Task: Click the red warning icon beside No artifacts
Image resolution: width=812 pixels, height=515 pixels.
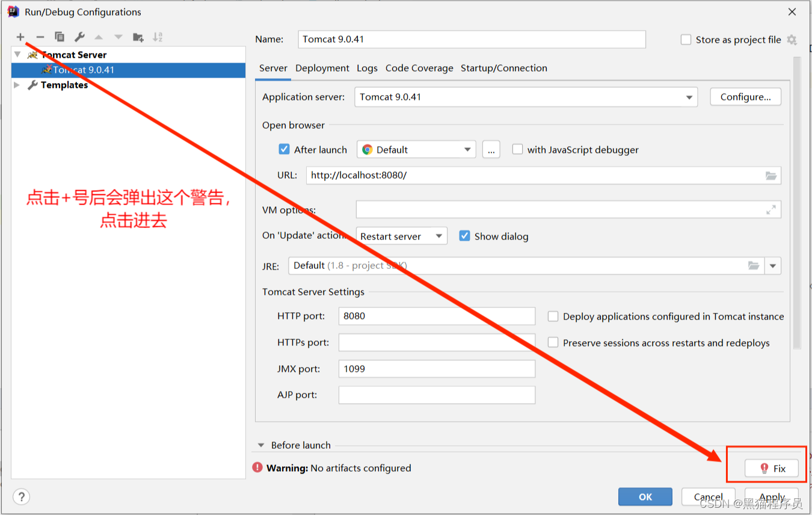Action: [x=257, y=467]
